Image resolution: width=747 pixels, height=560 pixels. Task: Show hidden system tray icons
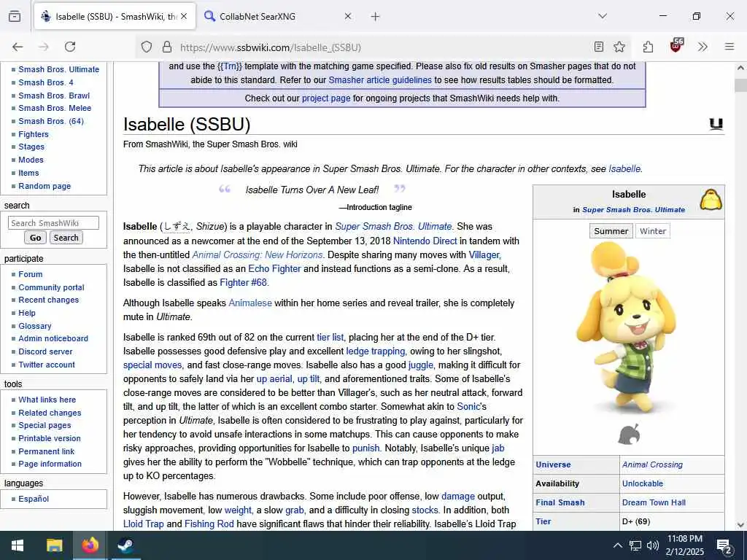coord(617,545)
